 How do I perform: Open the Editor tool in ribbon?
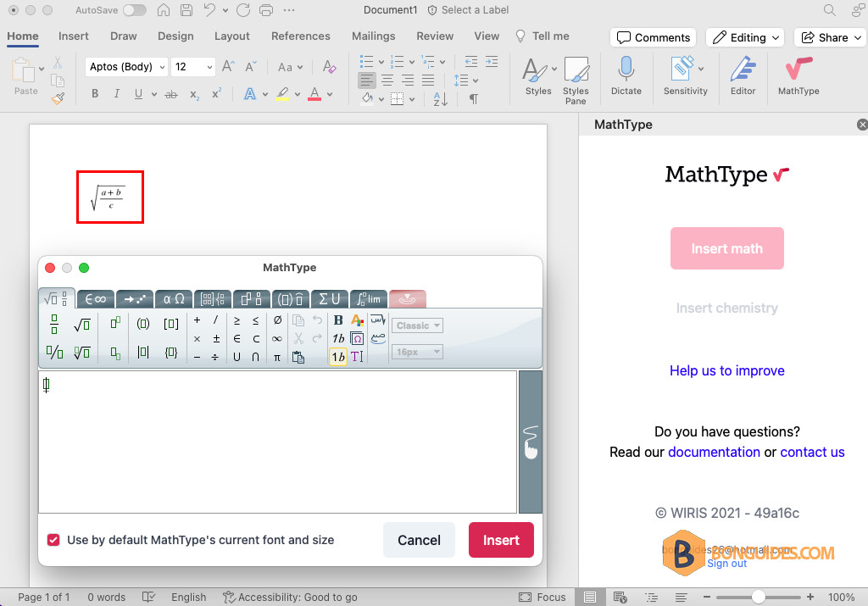click(743, 75)
